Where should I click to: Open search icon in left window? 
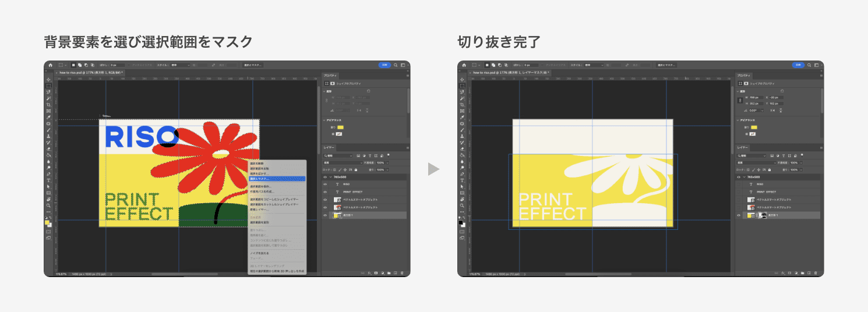click(x=396, y=65)
